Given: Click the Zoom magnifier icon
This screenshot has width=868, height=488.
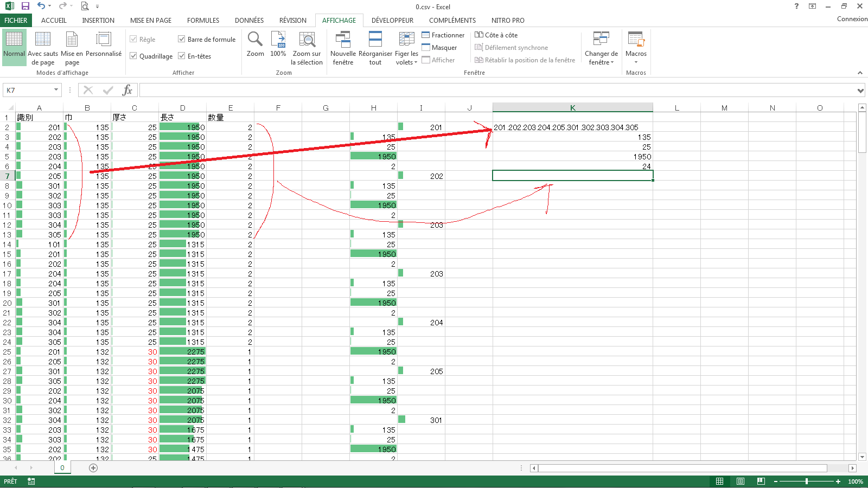Looking at the screenshot, I should point(255,40).
